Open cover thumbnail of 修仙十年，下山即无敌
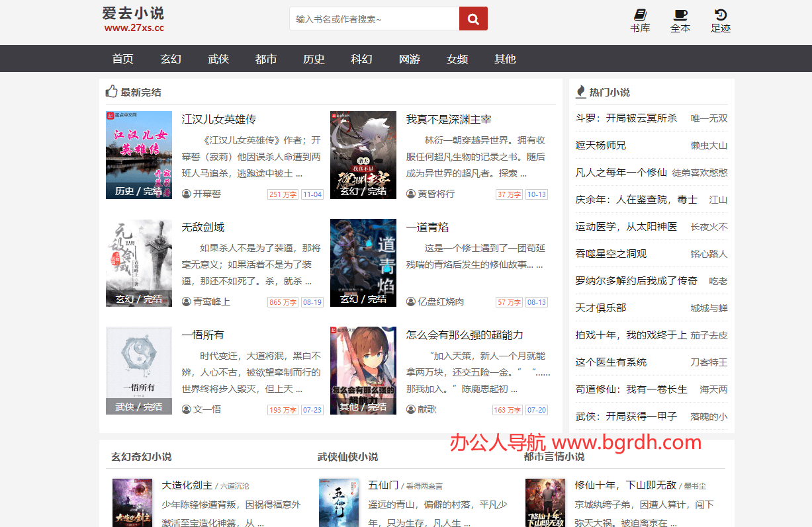Image resolution: width=812 pixels, height=527 pixels. coord(545,503)
